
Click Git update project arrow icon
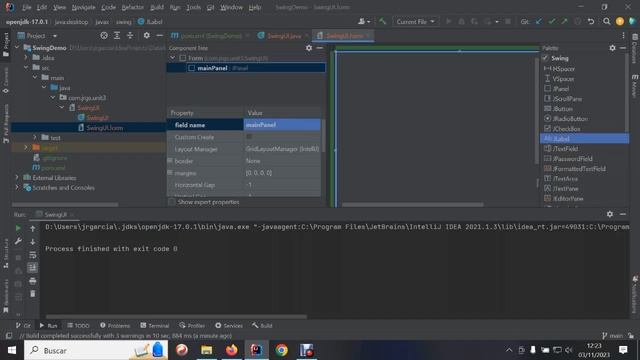tap(539, 21)
